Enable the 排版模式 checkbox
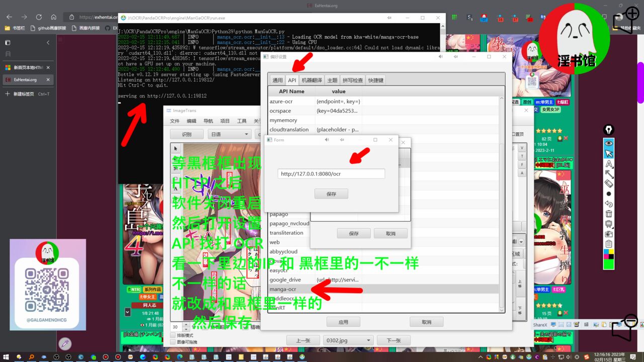This screenshot has width=644, height=362. click(173, 335)
